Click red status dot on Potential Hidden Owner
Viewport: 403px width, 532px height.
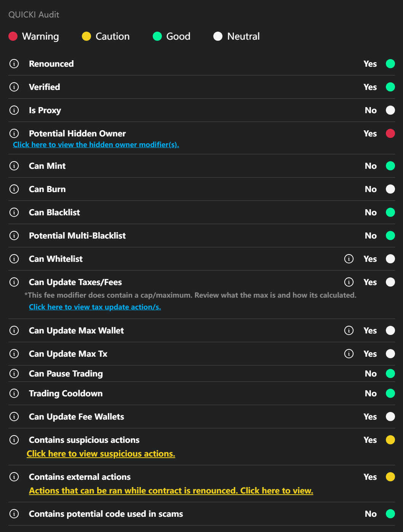390,133
